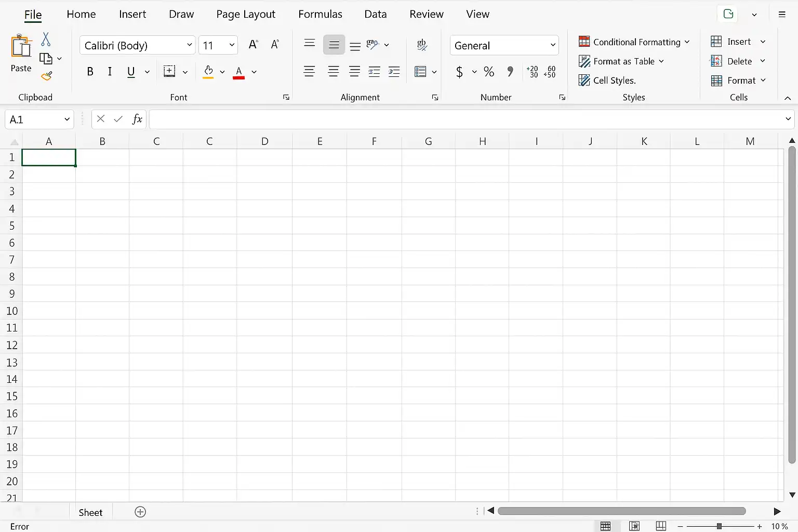Click the Increase Decimal icon
The height and width of the screenshot is (532, 798).
[533, 72]
